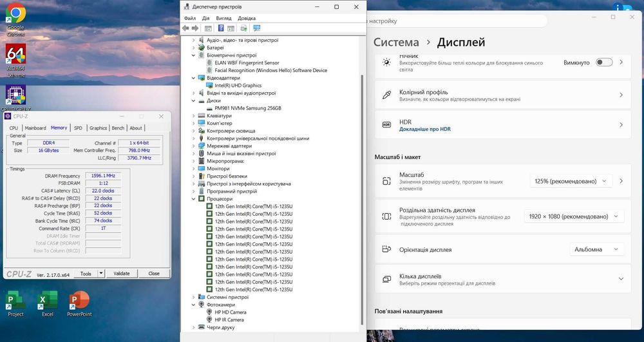Collapse the Процесори tree node
Image resolution: width=644 pixels, height=342 pixels.
pyautogui.click(x=193, y=199)
